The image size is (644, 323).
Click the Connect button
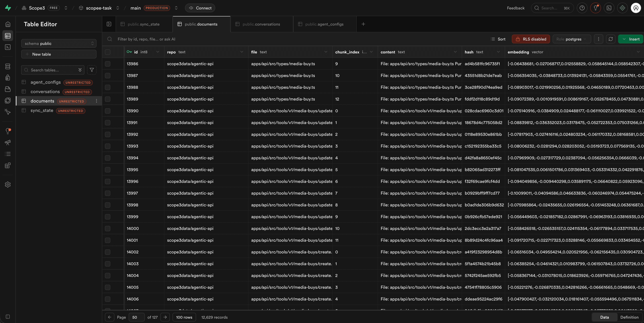(x=200, y=8)
